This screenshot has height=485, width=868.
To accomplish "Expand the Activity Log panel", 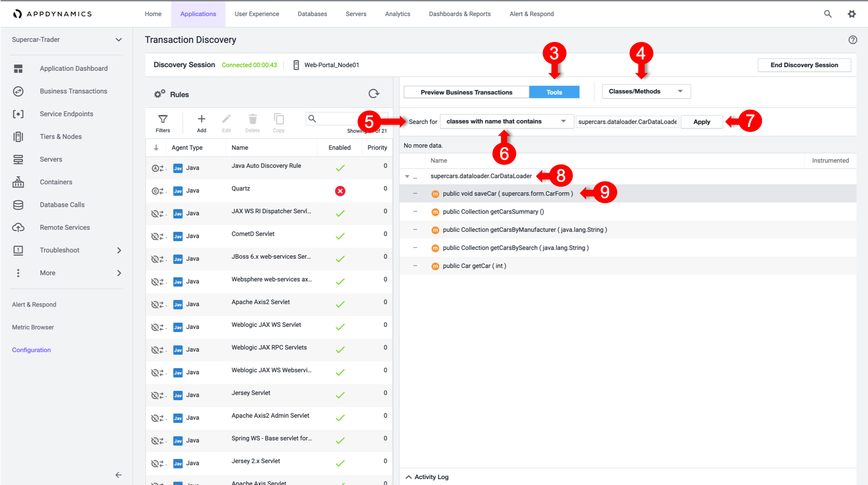I will (427, 477).
